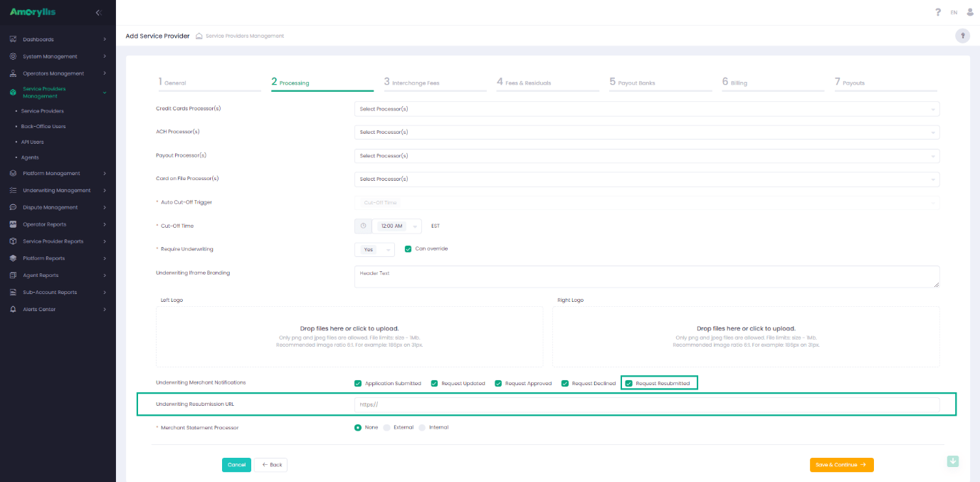This screenshot has width=980, height=482.
Task: Go to the Payout Banks step tab
Action: point(636,83)
